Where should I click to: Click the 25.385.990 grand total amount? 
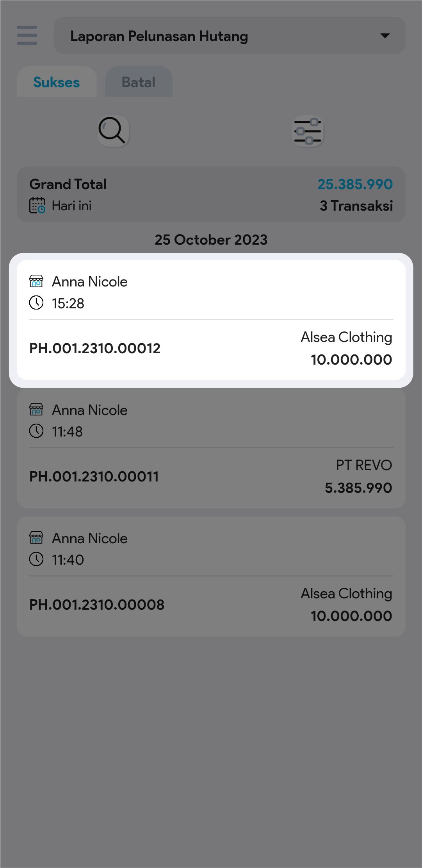tap(355, 184)
